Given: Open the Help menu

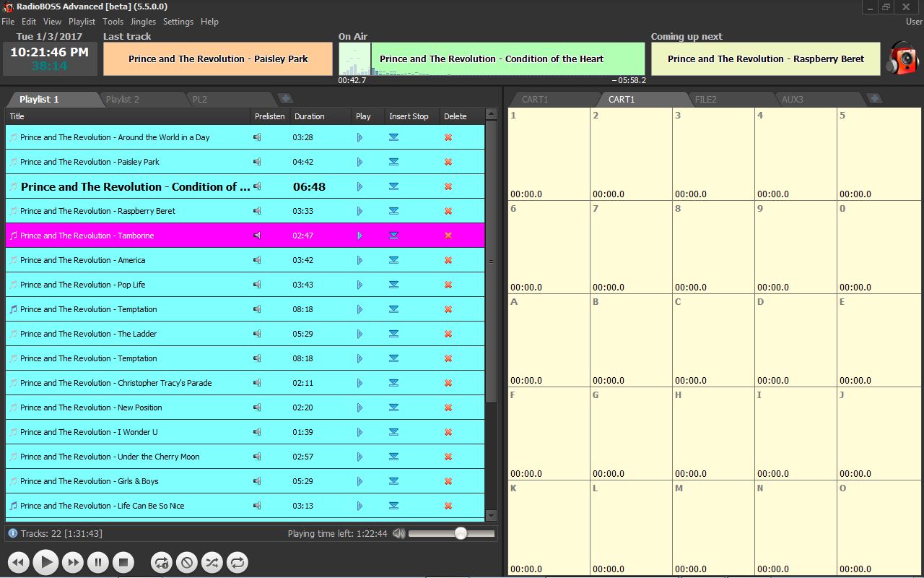Looking at the screenshot, I should point(209,22).
